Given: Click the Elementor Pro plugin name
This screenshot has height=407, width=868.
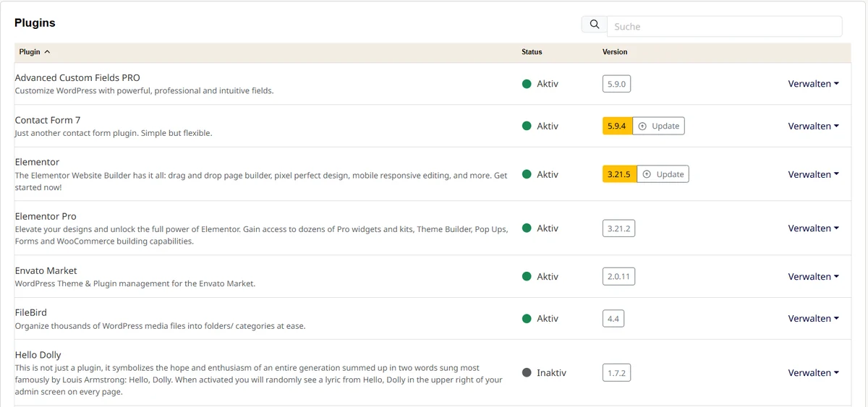Looking at the screenshot, I should [46, 216].
